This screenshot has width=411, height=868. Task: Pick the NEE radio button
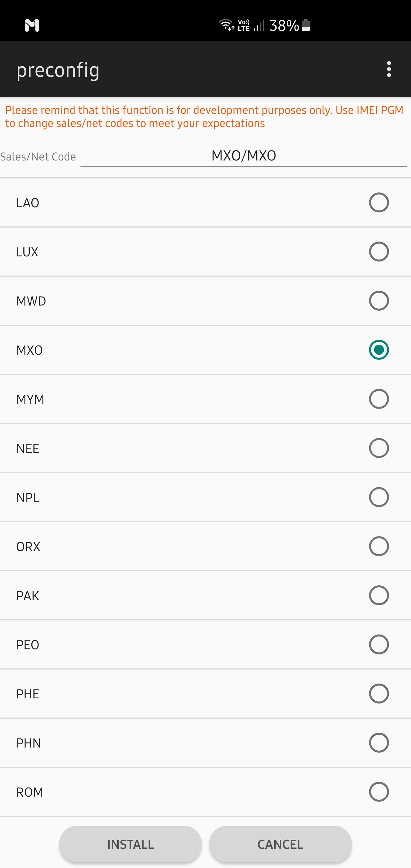(379, 448)
